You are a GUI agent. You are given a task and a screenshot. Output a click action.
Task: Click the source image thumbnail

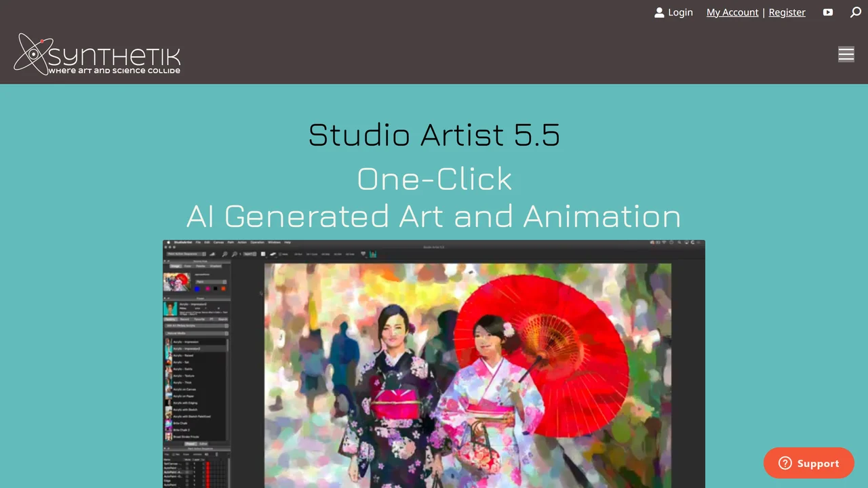(x=177, y=282)
